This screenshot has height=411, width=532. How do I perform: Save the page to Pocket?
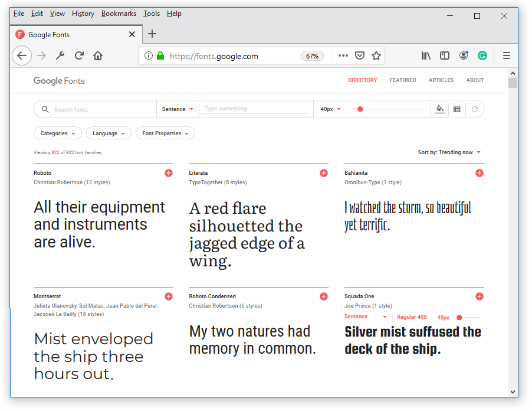point(360,56)
